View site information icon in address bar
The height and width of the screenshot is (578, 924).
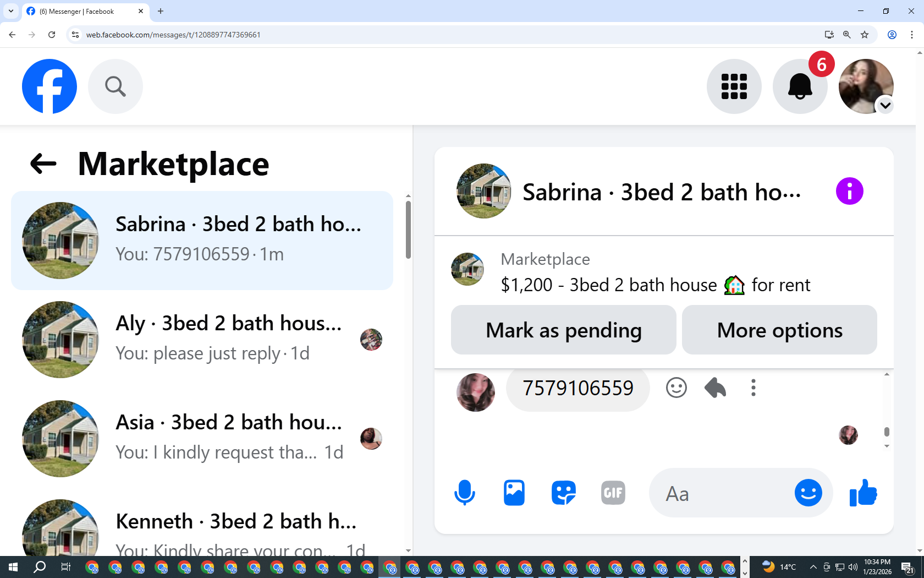[75, 35]
